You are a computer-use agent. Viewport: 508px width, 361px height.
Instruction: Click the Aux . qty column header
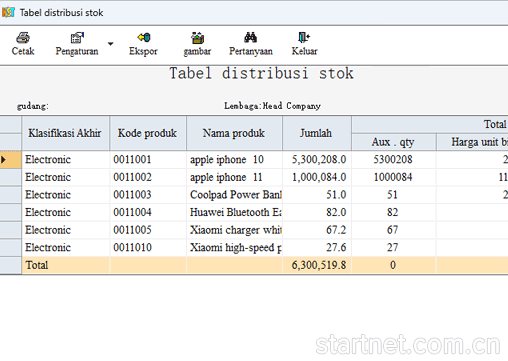(394, 142)
